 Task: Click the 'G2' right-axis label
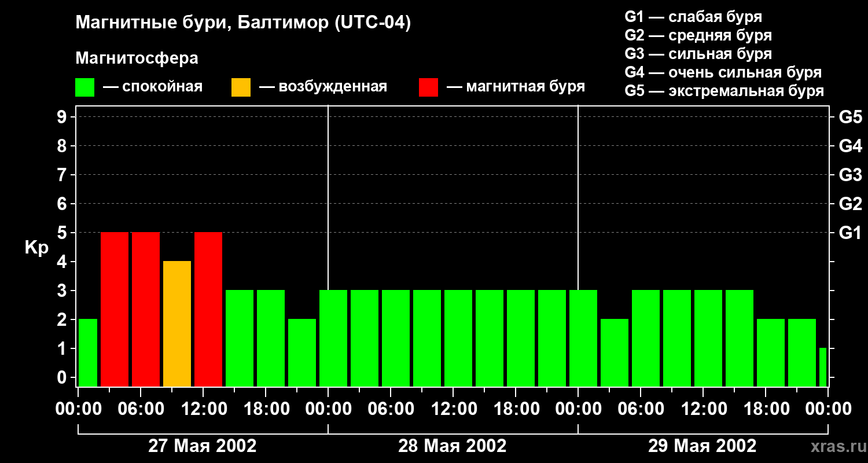tap(851, 204)
